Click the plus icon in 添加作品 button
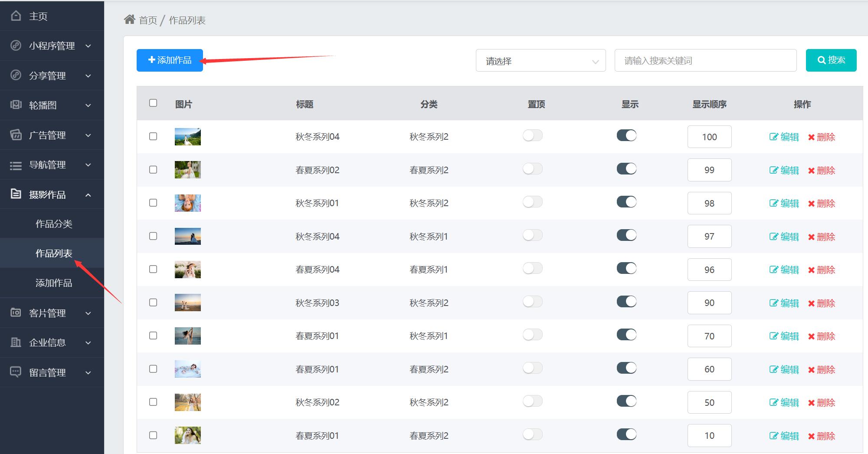 click(151, 60)
